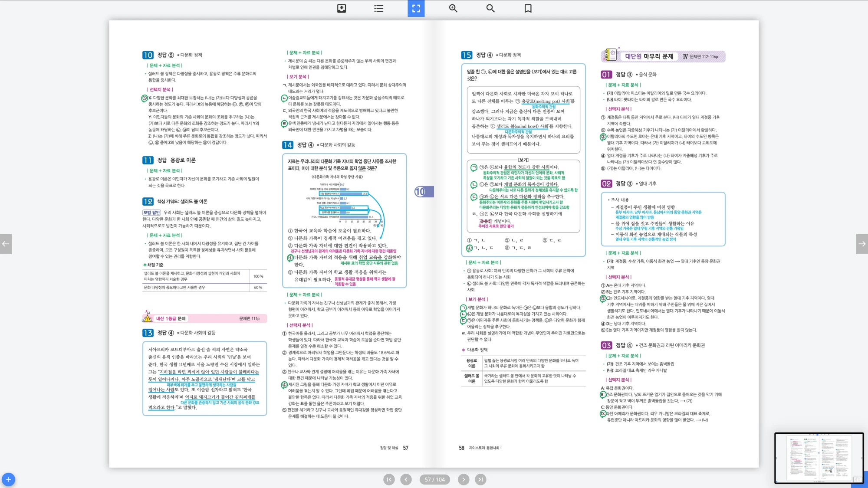Screen dimensions: 868x488
Task: Click the download icon in top toolbar
Action: [x=342, y=8]
